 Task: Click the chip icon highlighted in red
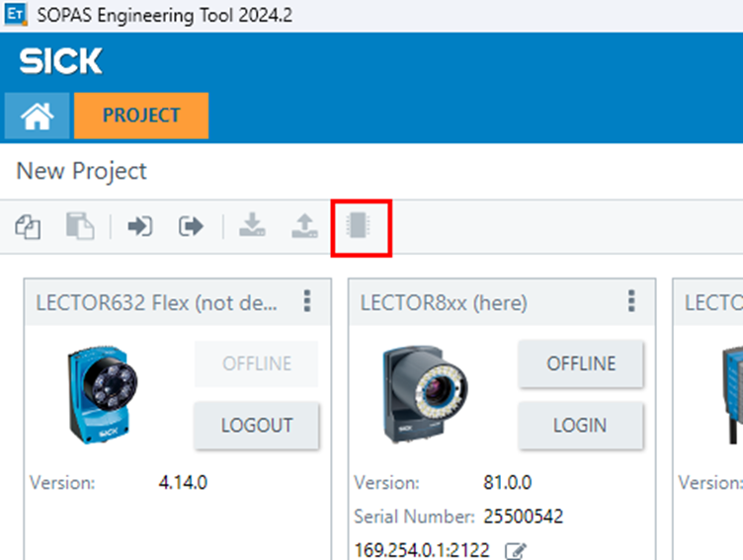tap(357, 227)
